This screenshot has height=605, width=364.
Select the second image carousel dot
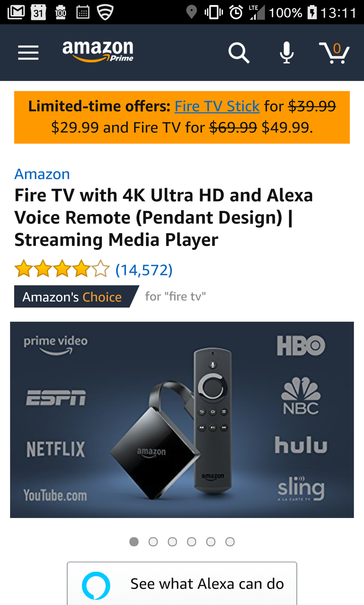point(153,542)
